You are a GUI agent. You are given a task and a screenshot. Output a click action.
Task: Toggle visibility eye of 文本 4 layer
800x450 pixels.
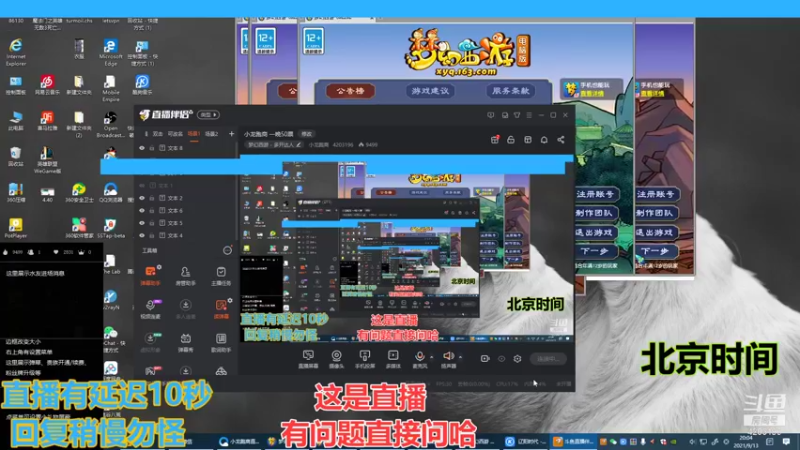pyautogui.click(x=142, y=235)
